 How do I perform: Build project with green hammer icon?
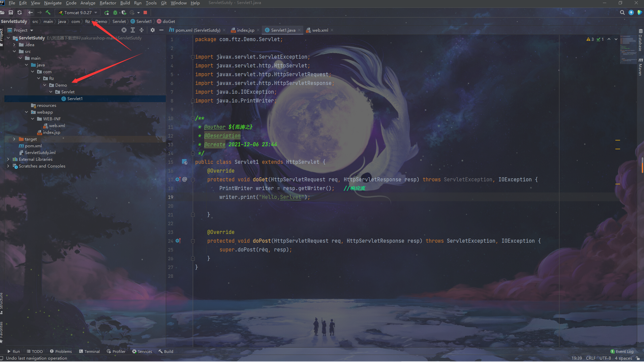coord(48,12)
